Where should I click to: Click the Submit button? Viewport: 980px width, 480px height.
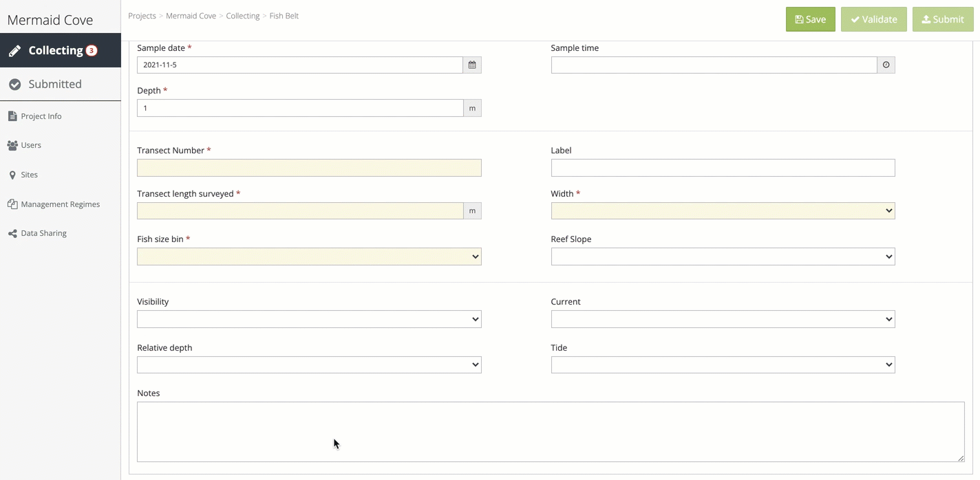coord(943,19)
